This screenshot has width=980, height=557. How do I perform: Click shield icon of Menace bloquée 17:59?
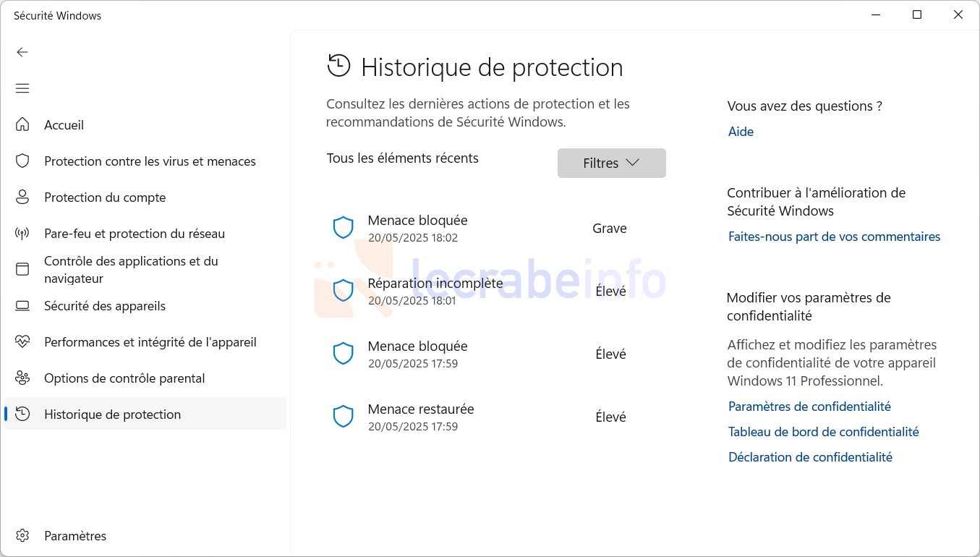point(343,354)
